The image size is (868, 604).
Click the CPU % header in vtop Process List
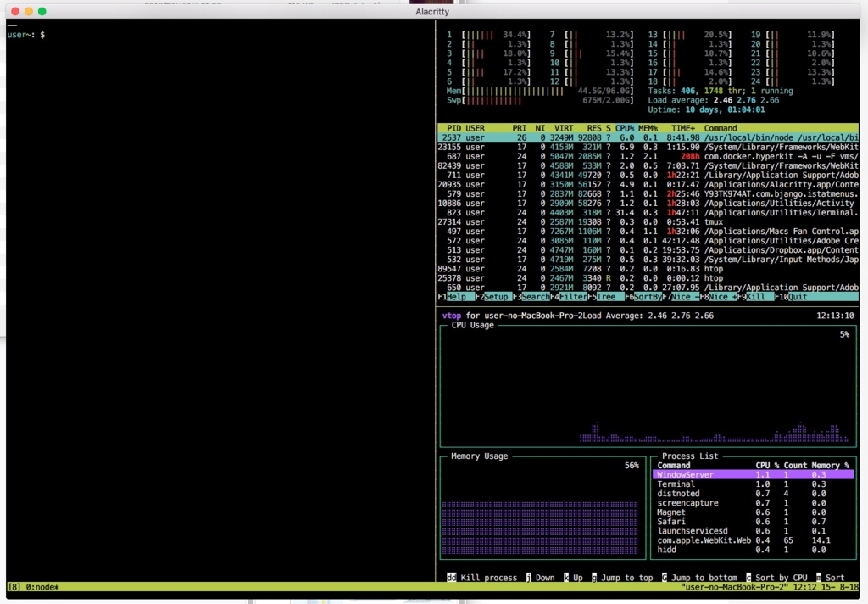pos(767,466)
